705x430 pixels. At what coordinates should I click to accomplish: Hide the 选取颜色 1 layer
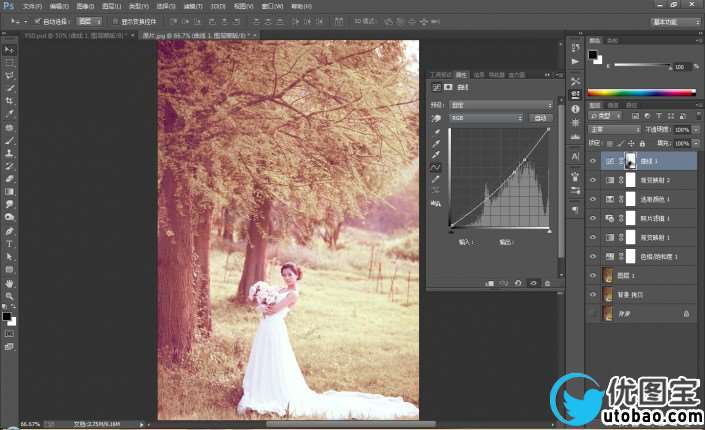coord(593,199)
